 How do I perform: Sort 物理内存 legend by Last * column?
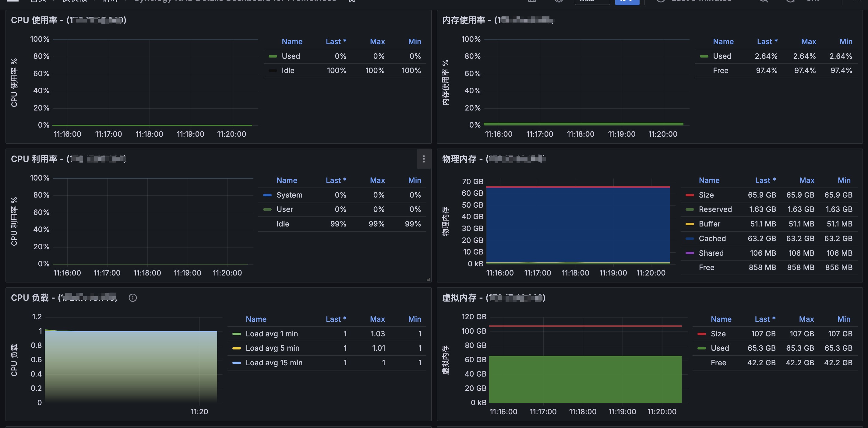765,180
